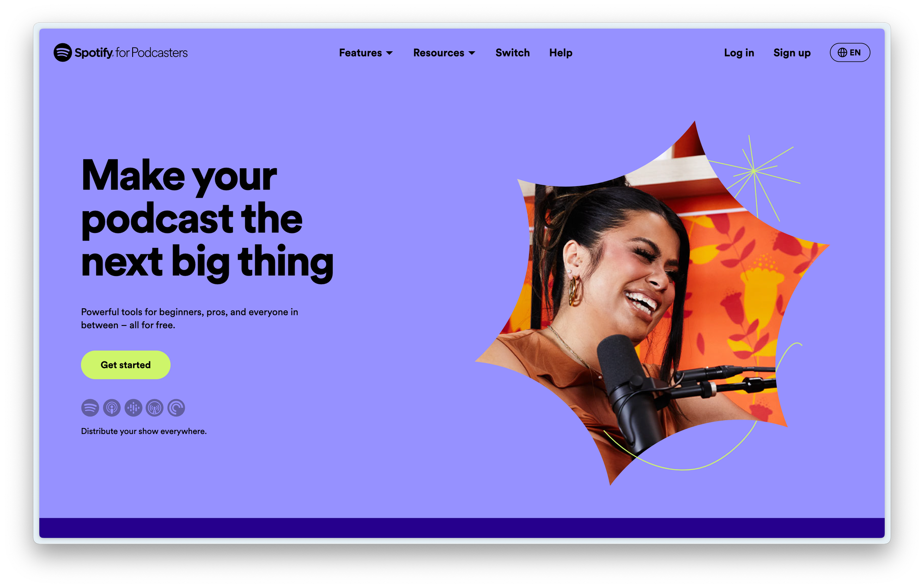Click the fifth podcast platform icon

[x=175, y=408]
